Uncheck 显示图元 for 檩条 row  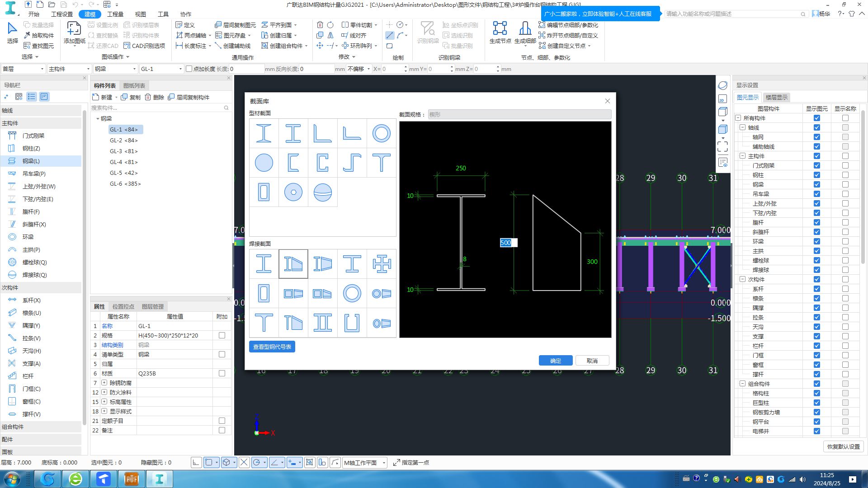[x=816, y=298]
